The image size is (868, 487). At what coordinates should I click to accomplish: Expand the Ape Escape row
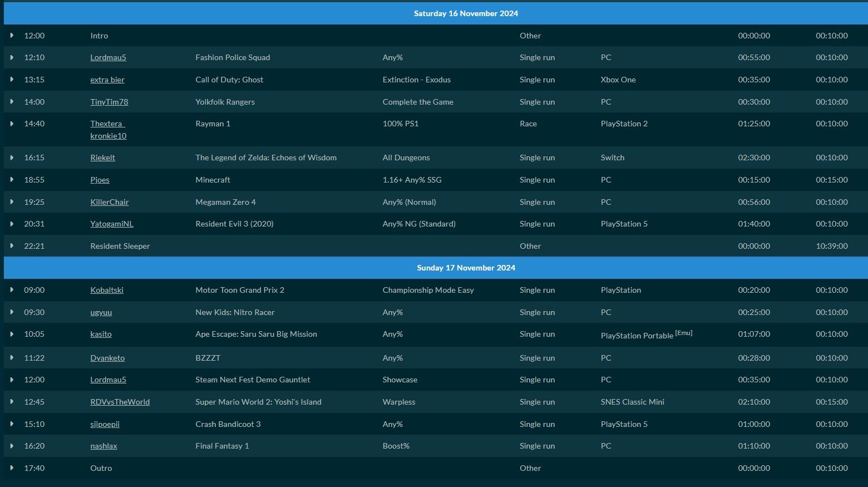[12, 334]
